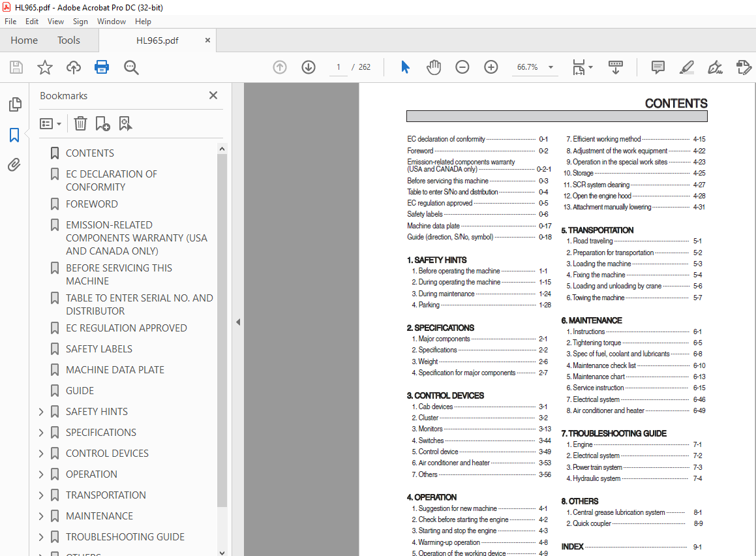Click the Print file icon
The image size is (756, 556).
tap(101, 67)
